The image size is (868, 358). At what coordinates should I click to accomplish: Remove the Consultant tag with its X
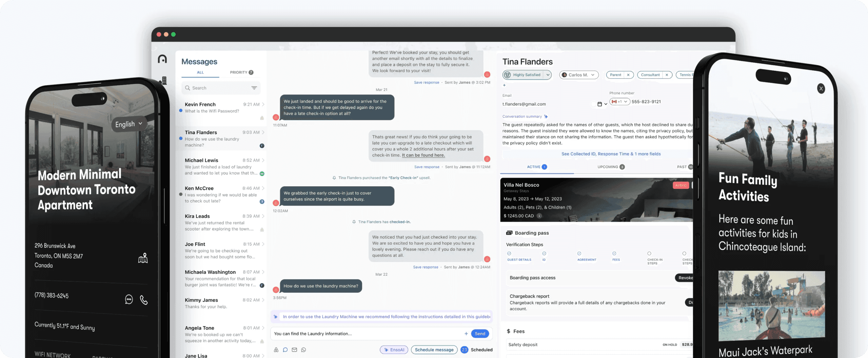pyautogui.click(x=667, y=75)
